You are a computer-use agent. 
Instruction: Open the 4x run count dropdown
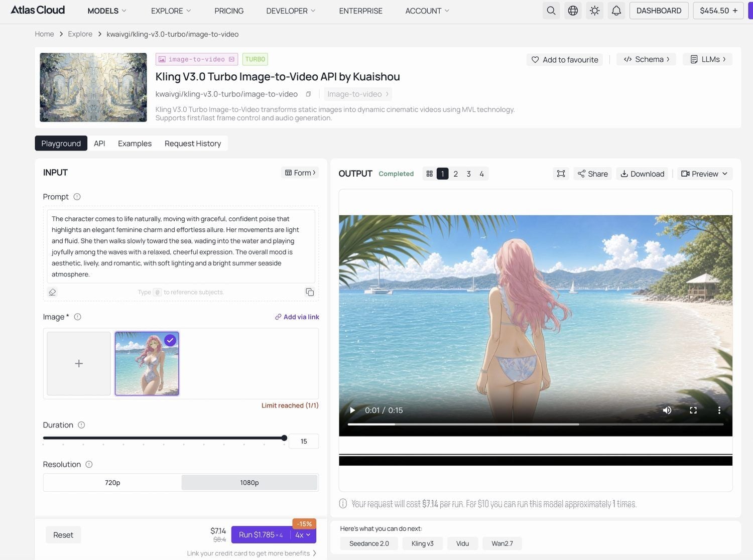click(304, 535)
